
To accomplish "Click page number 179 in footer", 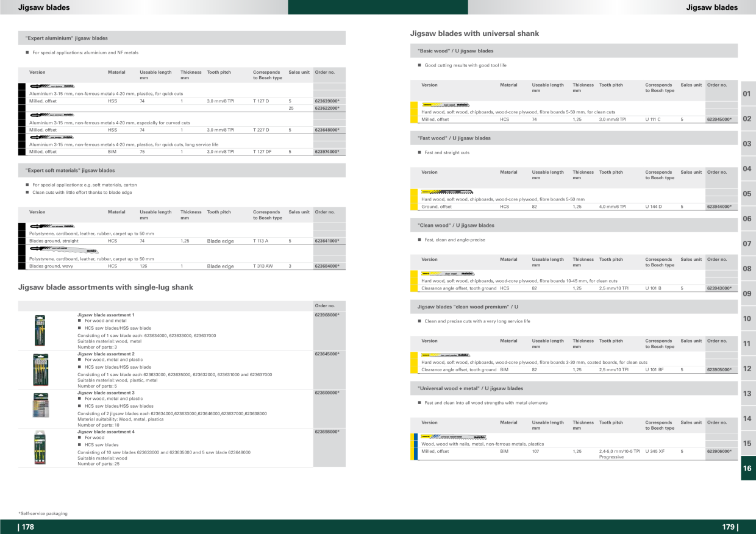I will point(729,527).
